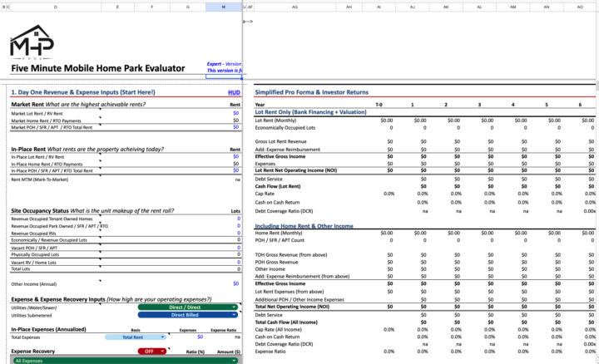Click 'Including Home Rent & Other Income' heading

pyautogui.click(x=304, y=226)
